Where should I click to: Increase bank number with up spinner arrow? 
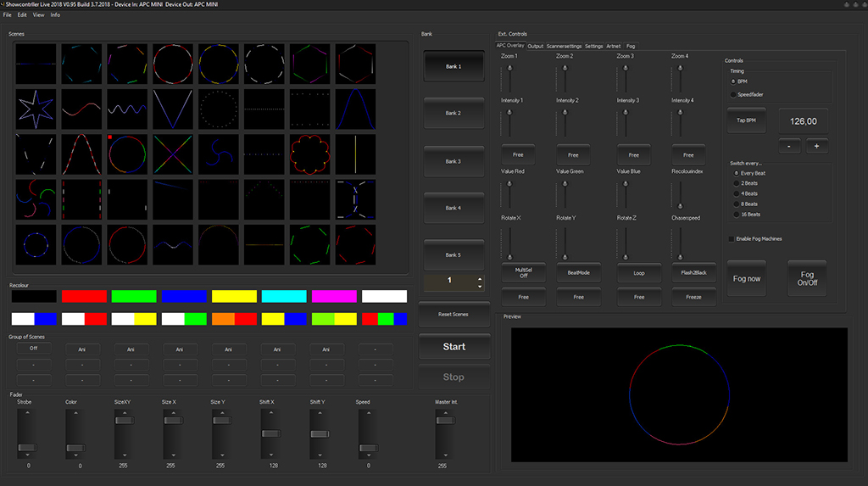click(x=481, y=277)
